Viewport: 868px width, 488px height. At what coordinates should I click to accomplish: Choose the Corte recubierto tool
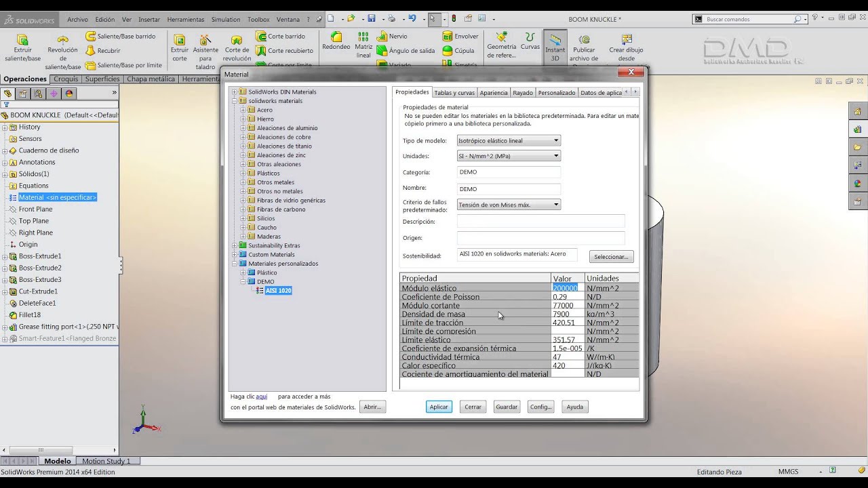284,51
